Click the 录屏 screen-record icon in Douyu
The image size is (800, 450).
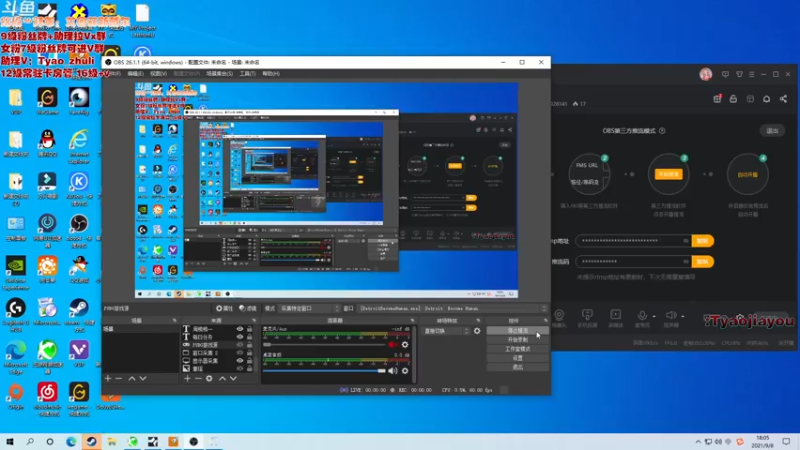pyautogui.click(x=616, y=315)
